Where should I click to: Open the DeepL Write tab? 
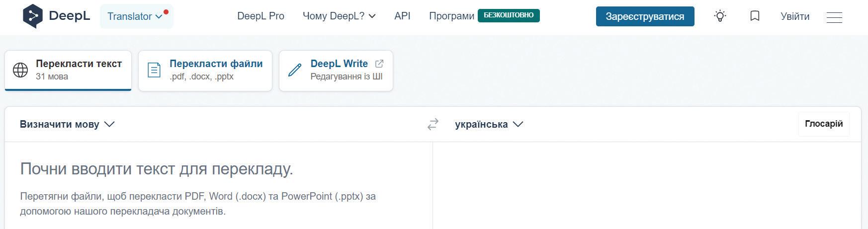point(336,71)
